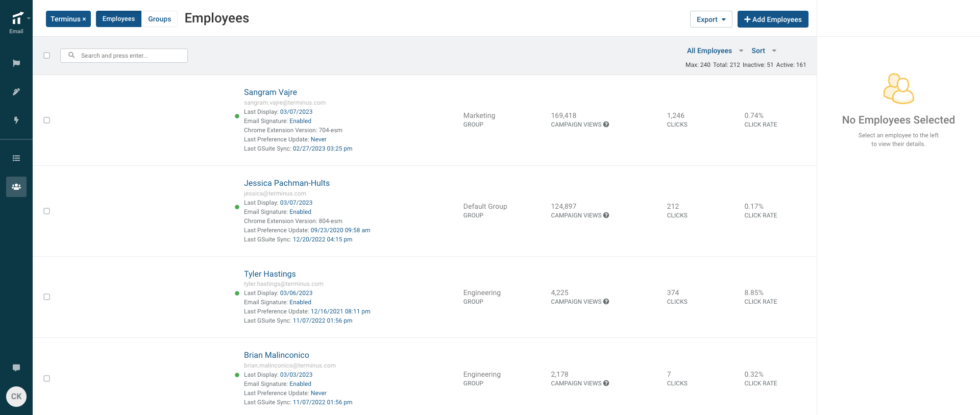Image resolution: width=980 pixels, height=415 pixels.
Task: Click Brian's email brian.malinconico@terminus.com
Action: (290, 365)
